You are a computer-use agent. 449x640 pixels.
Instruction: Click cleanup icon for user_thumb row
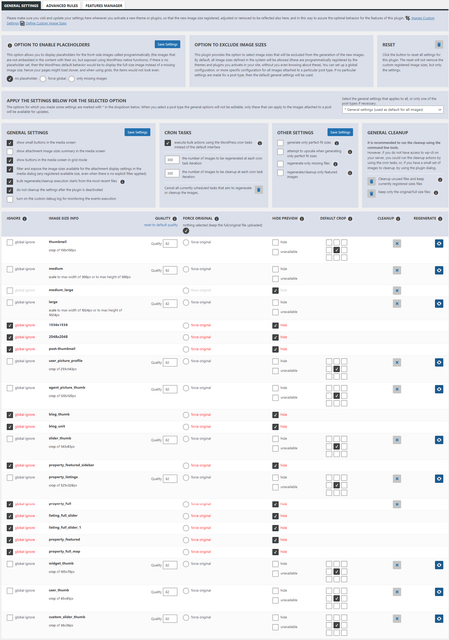397,592
